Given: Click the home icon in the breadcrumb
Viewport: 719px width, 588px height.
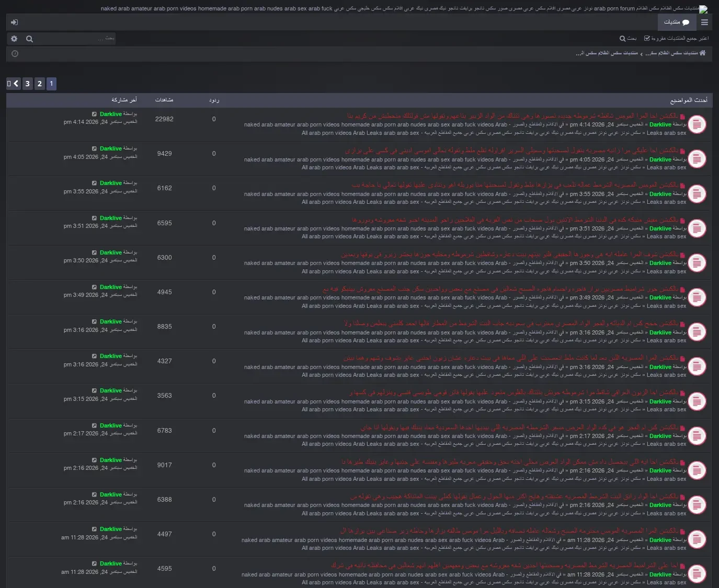Looking at the screenshot, I should coord(703,53).
